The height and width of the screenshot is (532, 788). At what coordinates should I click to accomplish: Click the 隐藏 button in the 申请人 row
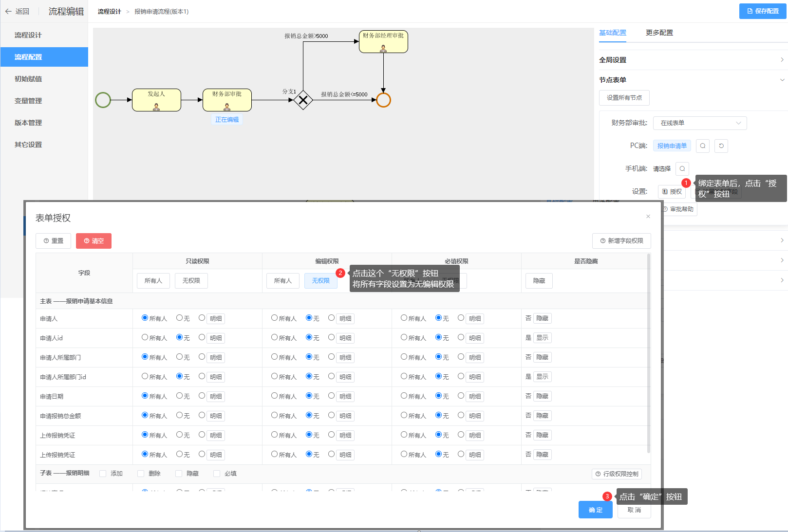pyautogui.click(x=543, y=318)
